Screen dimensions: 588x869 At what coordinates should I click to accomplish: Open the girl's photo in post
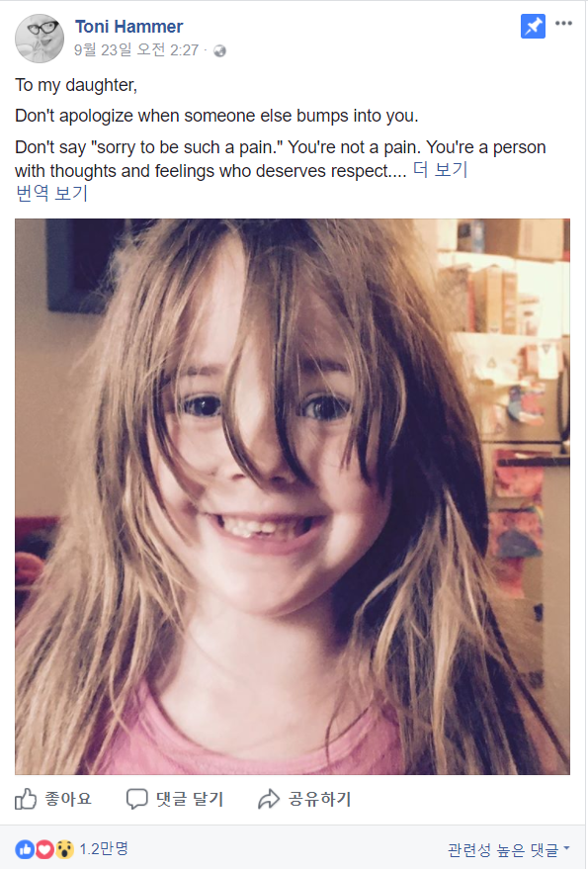tap(293, 496)
